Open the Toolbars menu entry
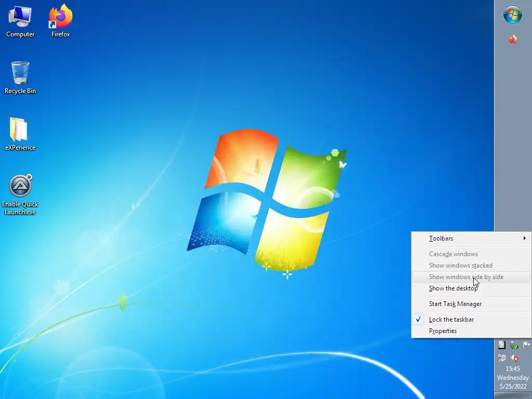This screenshot has height=399, width=532. tap(471, 238)
